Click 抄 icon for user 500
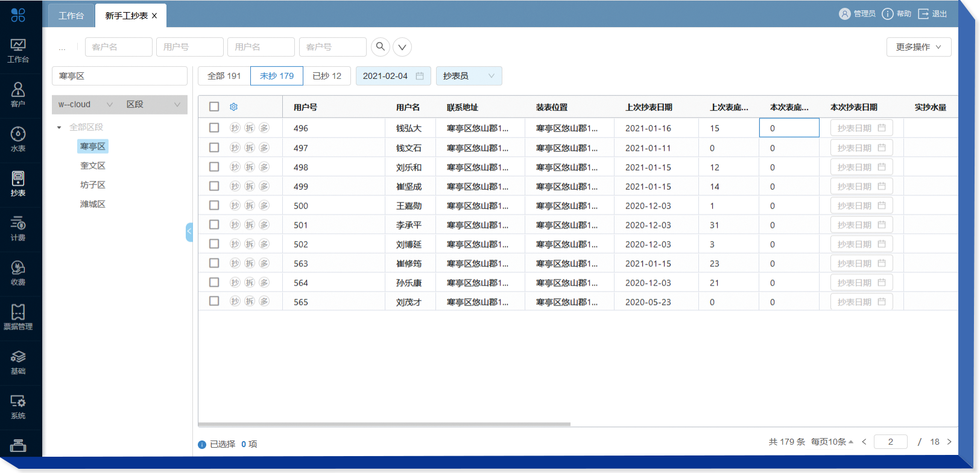Viewport: 980px width, 473px height. [x=235, y=205]
